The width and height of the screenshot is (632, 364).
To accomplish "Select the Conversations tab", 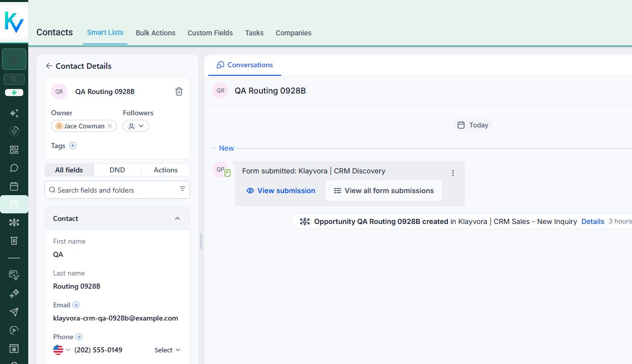I will (245, 65).
